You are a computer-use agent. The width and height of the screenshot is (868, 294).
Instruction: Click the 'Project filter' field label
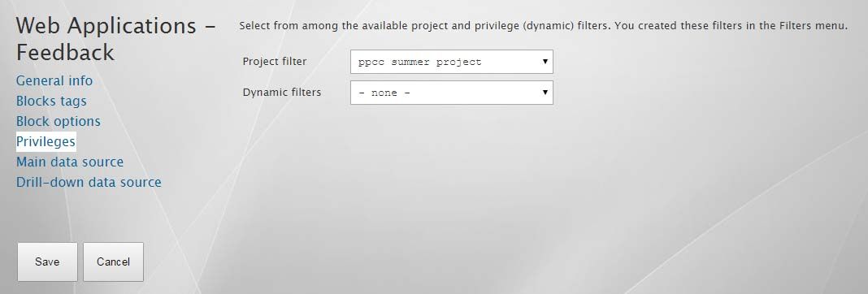coord(275,62)
